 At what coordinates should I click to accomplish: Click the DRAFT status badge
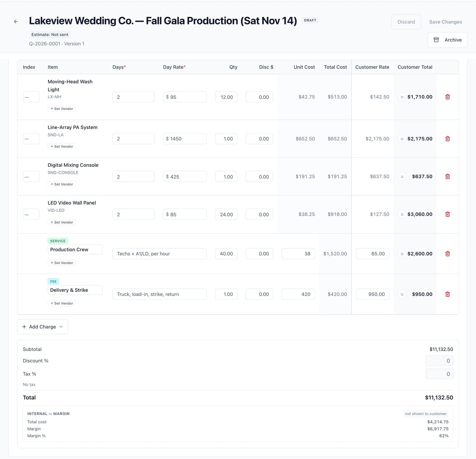tap(310, 20)
